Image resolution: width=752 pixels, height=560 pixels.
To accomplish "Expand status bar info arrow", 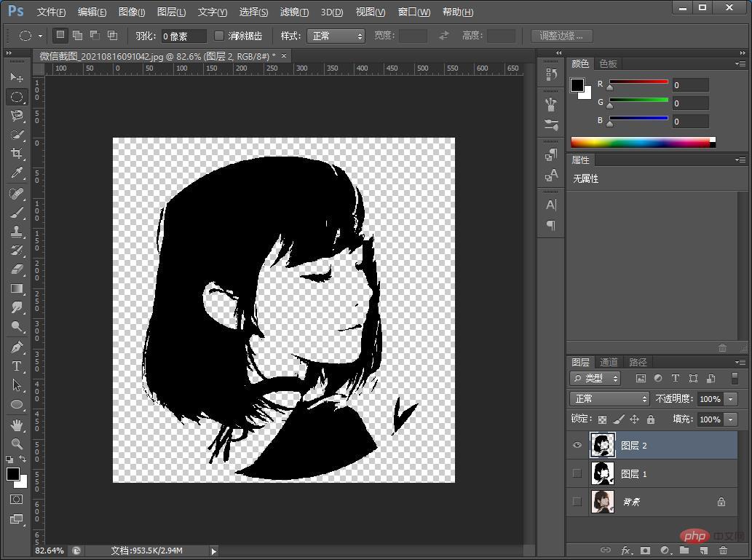I will [x=214, y=551].
